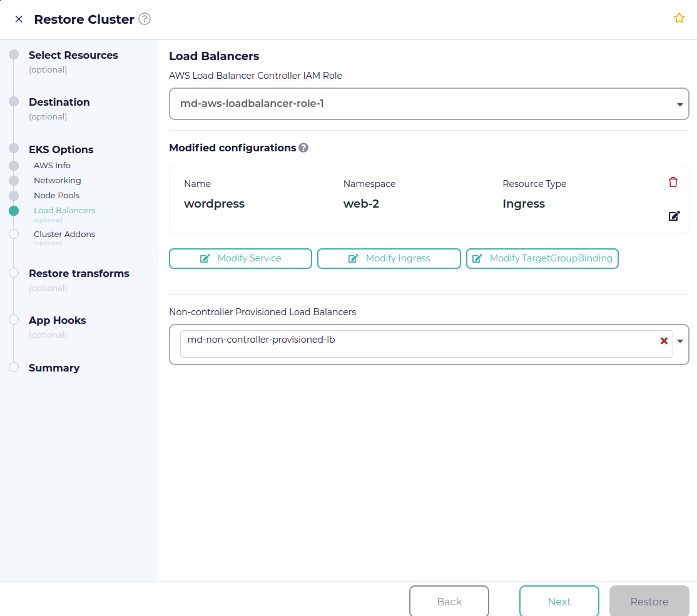Click the star favorite icon
The width and height of the screenshot is (697, 616).
pos(679,18)
